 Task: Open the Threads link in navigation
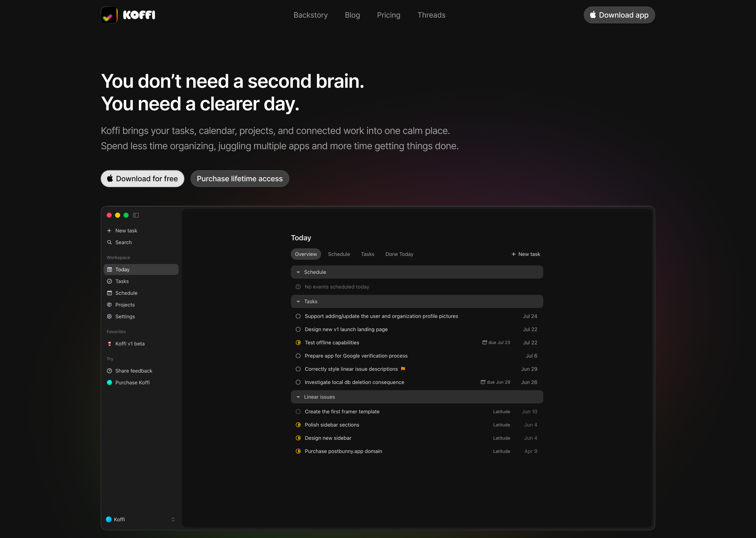(x=431, y=15)
